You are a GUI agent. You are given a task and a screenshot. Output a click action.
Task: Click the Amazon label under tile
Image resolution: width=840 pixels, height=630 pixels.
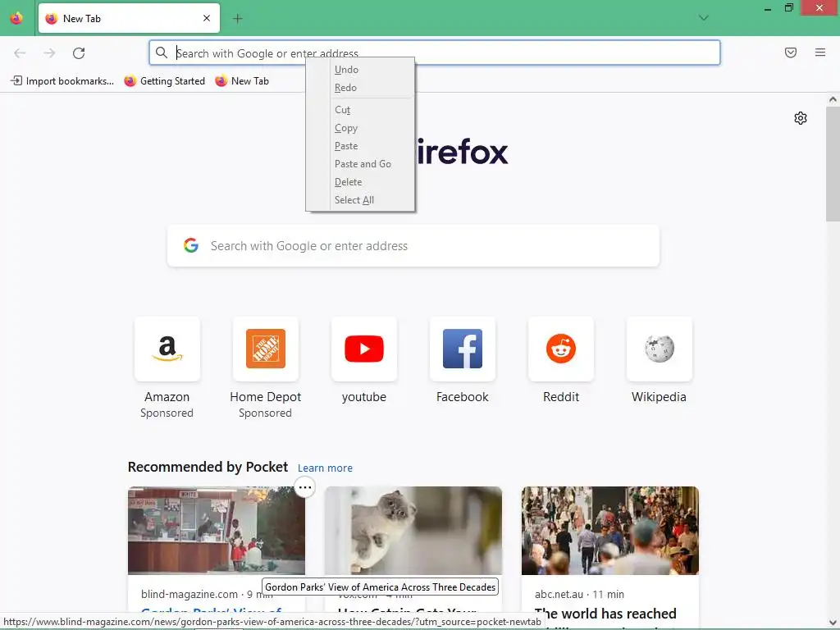[x=167, y=397]
